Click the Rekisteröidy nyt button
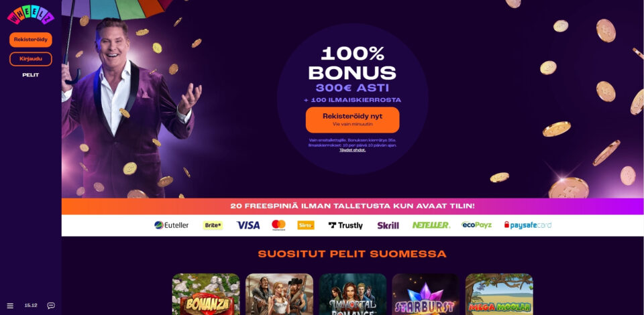 pyautogui.click(x=352, y=120)
